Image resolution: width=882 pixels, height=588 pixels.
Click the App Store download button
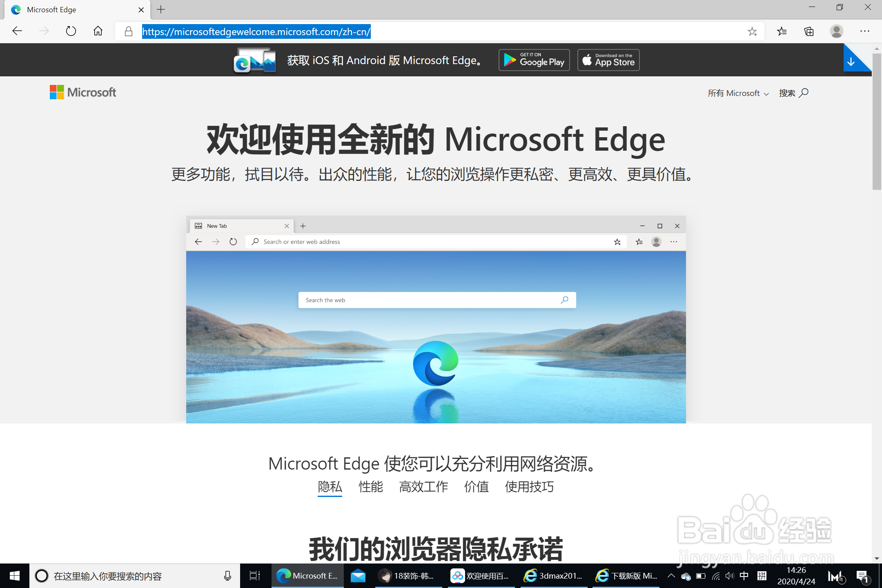tap(608, 60)
